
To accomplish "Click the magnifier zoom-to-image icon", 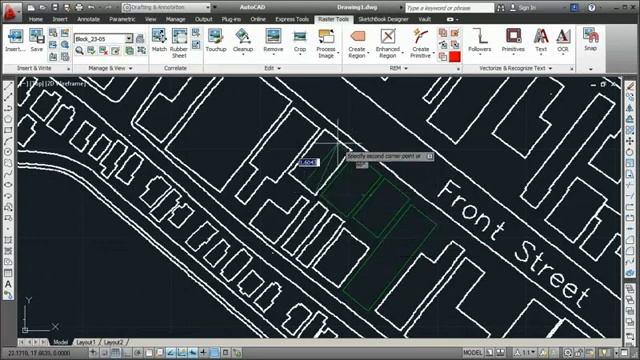I will (x=79, y=51).
